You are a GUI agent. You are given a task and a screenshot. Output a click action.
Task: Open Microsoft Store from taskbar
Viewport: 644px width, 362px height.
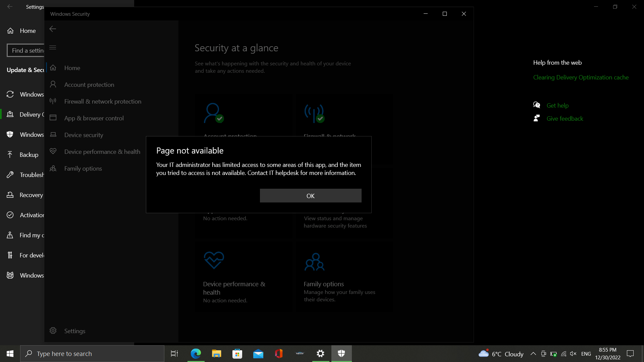(x=237, y=354)
